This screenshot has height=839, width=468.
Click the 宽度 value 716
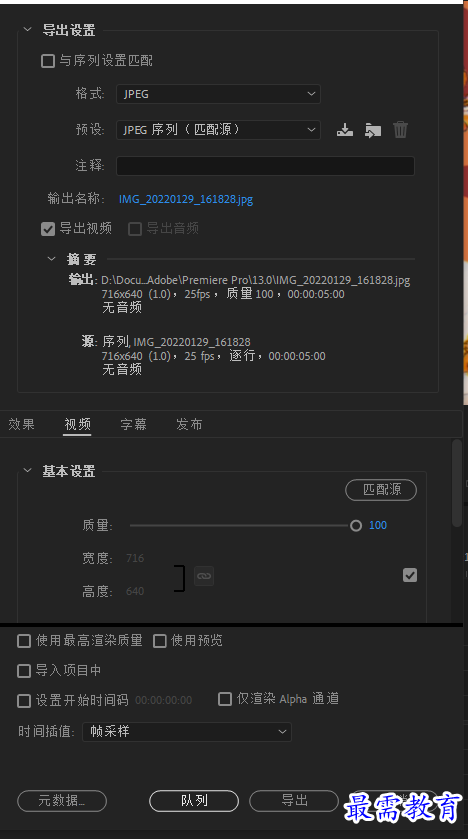pyautogui.click(x=135, y=559)
